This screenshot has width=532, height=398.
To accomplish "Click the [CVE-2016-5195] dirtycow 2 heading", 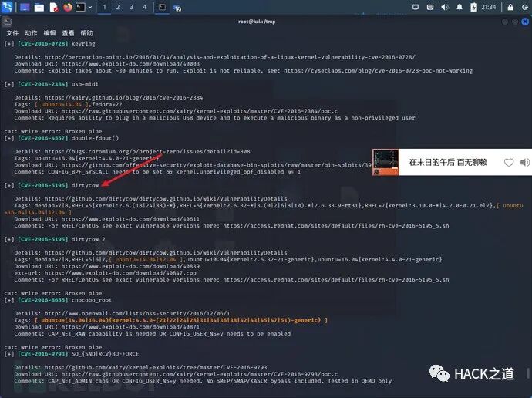I will coord(55,240).
